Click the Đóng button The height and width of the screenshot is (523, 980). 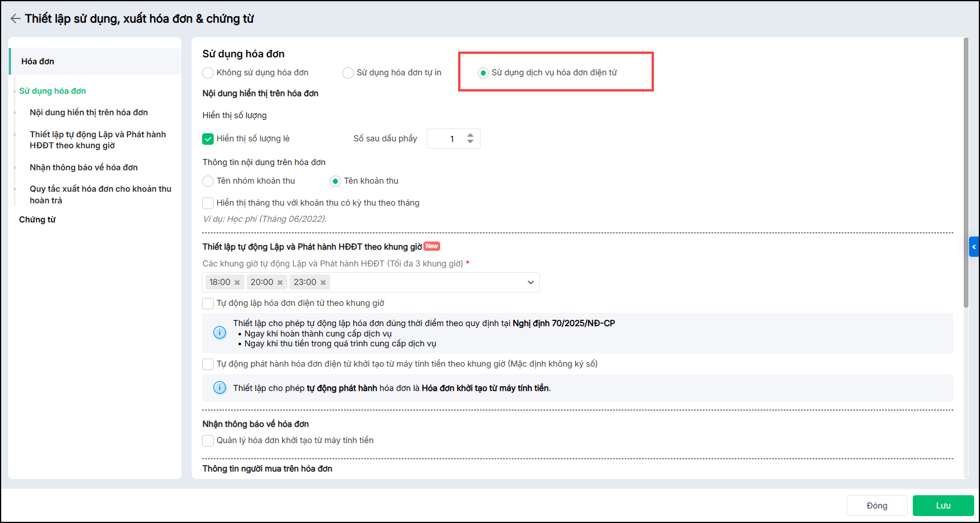pos(877,506)
